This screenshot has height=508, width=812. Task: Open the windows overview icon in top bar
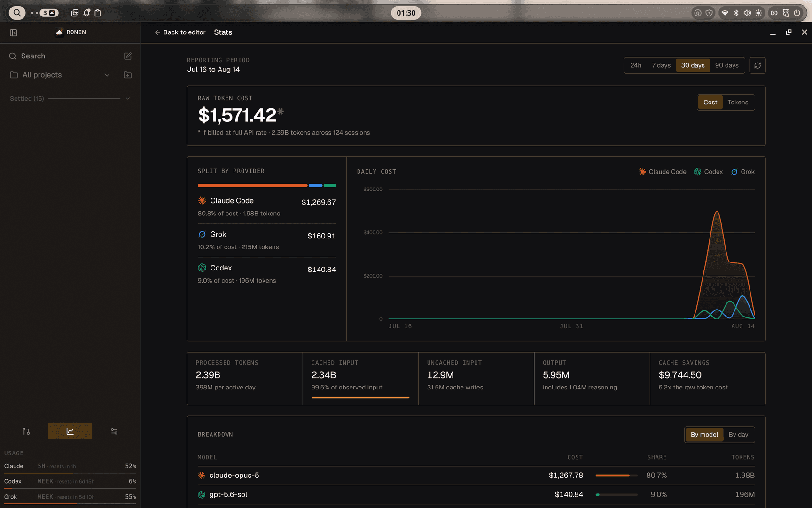click(75, 13)
